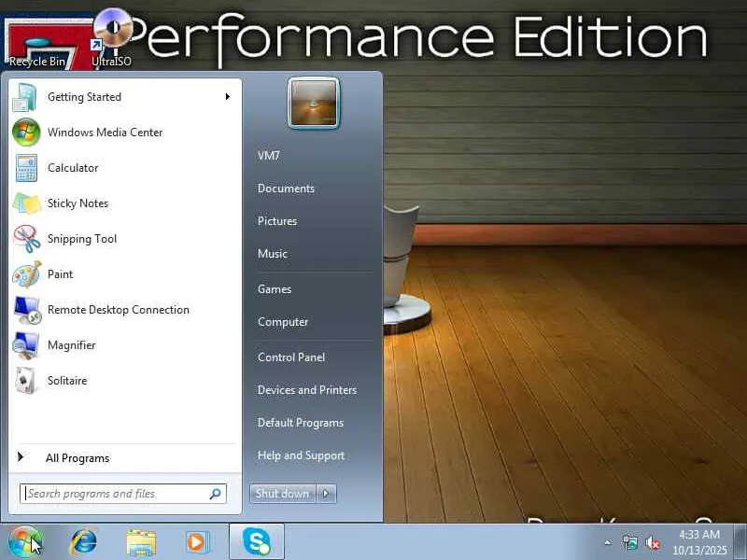Click the user account picture
Screen dimensions: 747x560
click(x=314, y=104)
